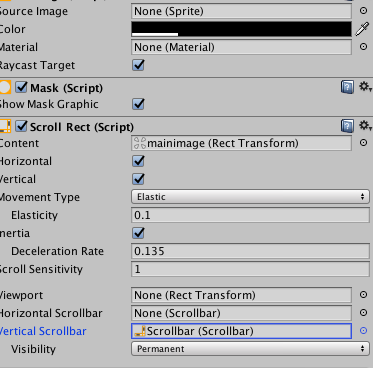
Task: Toggle the Inertia checkbox
Action: [138, 233]
